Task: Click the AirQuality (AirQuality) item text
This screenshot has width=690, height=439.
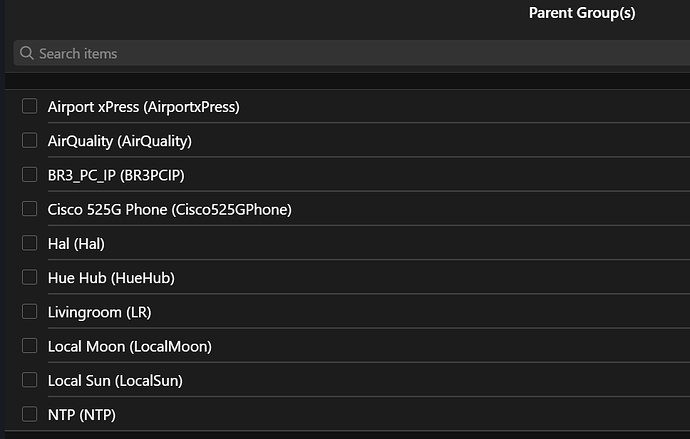Action: 119,141
